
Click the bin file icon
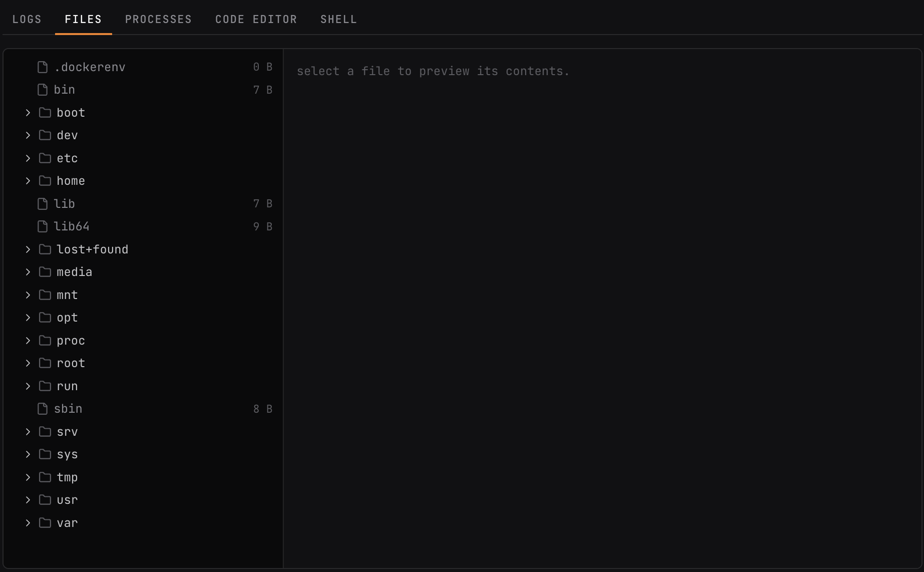click(x=43, y=90)
